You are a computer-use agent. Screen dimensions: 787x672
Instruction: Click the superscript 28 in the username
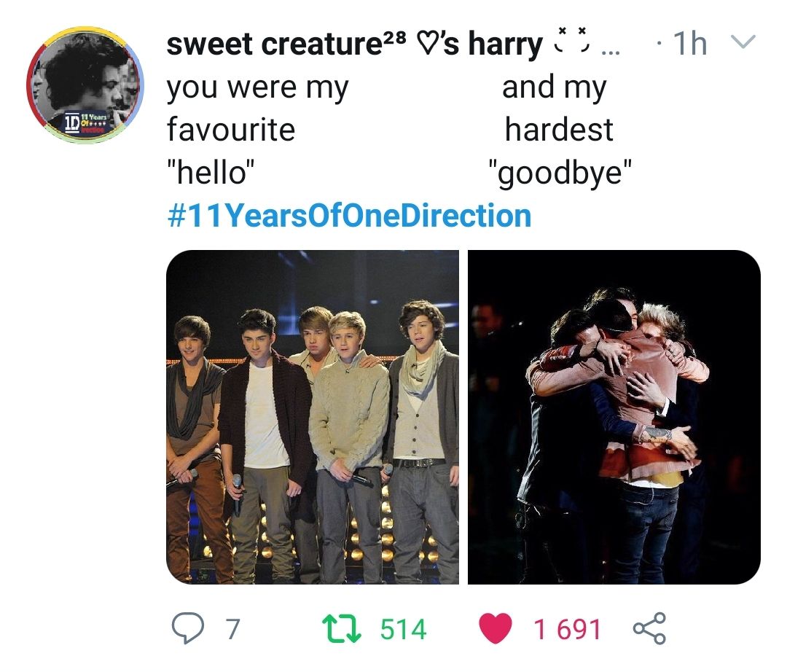click(396, 36)
